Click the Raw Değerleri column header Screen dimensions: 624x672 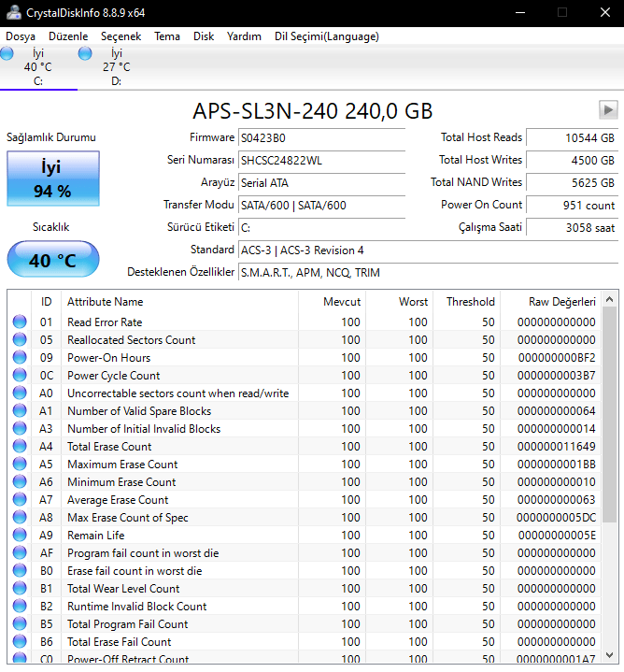tap(560, 302)
